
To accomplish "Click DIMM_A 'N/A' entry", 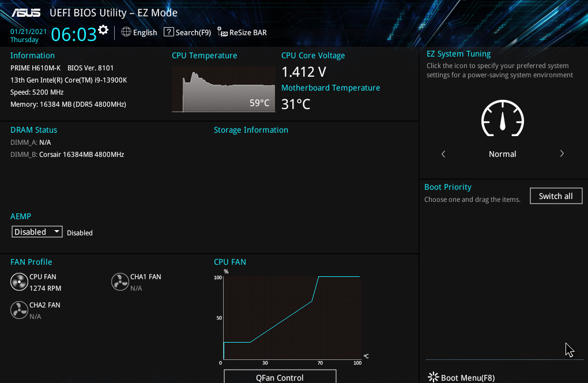I will (45, 142).
